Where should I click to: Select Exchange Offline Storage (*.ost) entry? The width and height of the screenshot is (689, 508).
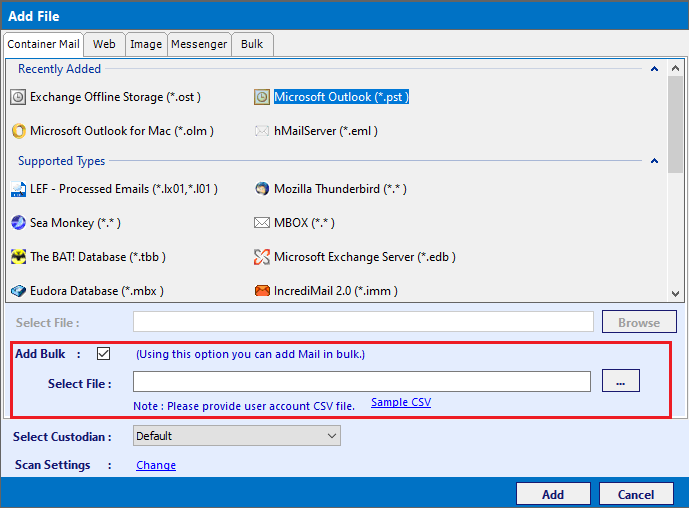(x=115, y=97)
